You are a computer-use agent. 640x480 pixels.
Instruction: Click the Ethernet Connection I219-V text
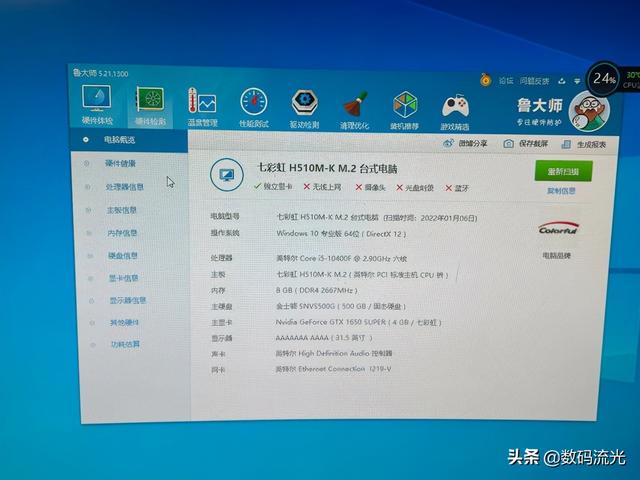[x=333, y=369]
